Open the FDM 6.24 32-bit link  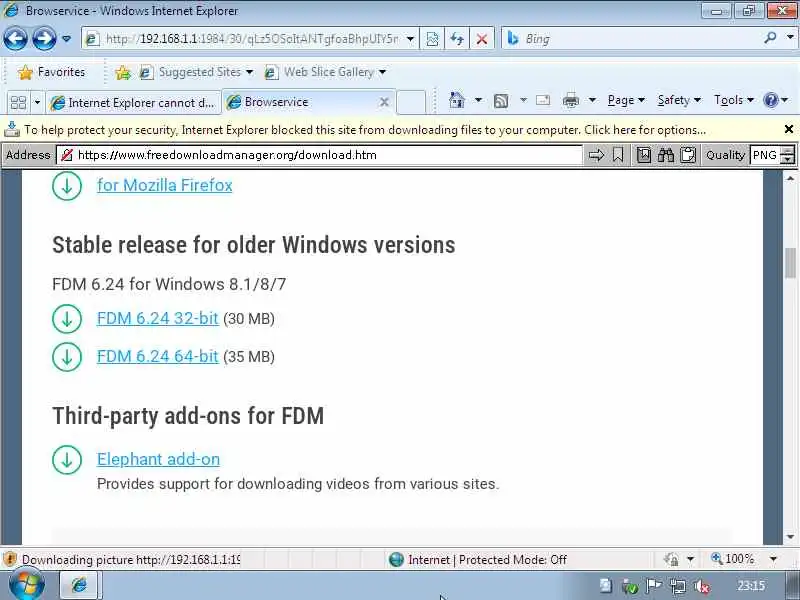(x=158, y=318)
